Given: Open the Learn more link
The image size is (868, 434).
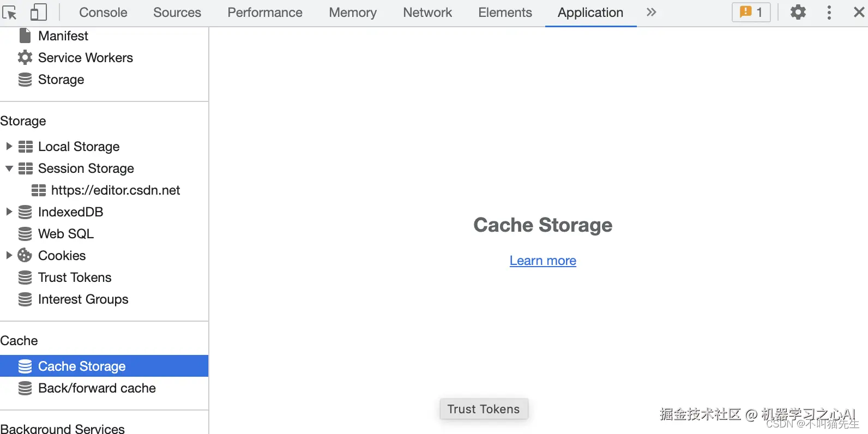Looking at the screenshot, I should (542, 261).
